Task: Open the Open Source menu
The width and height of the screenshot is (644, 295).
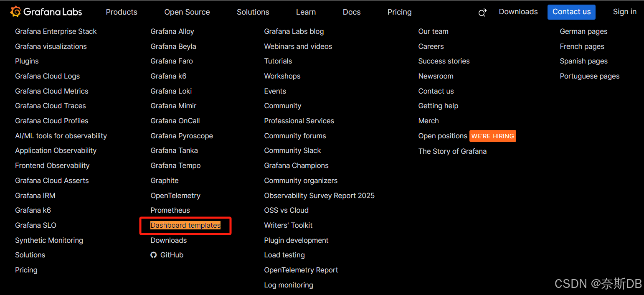Action: pos(187,12)
